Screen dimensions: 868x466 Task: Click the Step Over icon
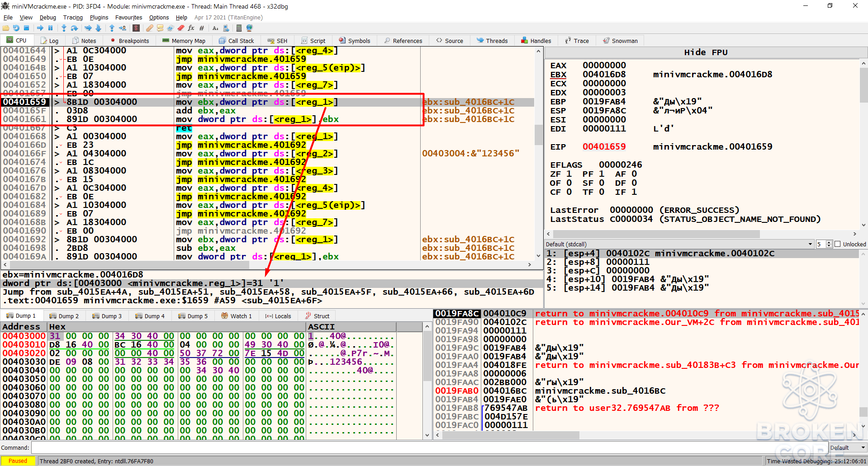(75, 28)
